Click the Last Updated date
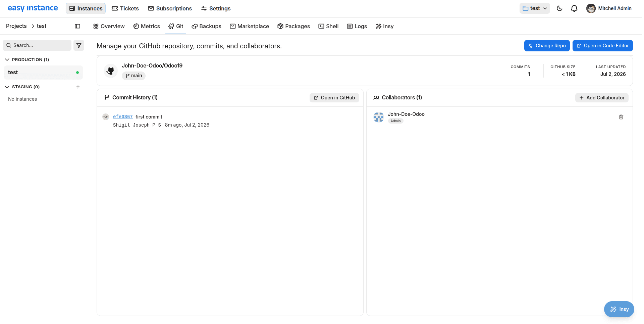This screenshot has height=324, width=644. click(613, 74)
